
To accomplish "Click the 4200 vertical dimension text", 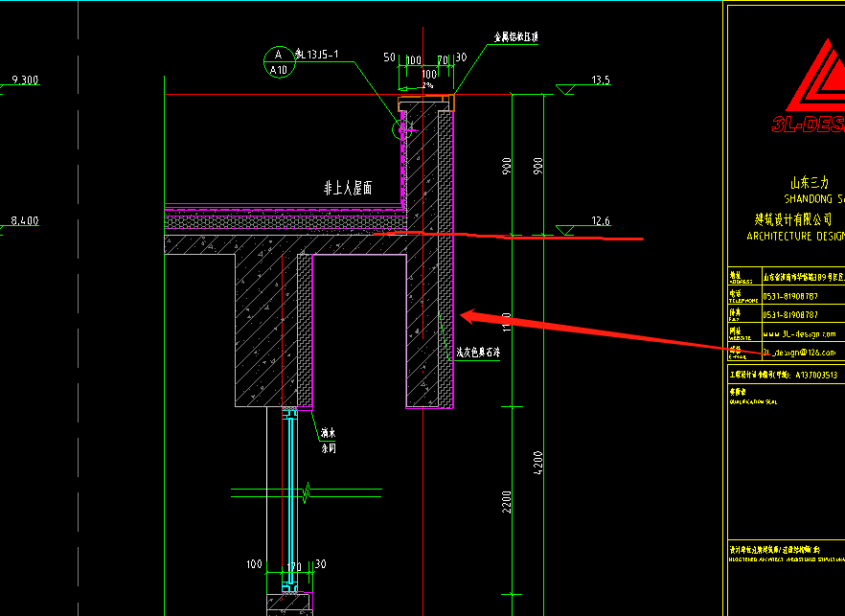I will pos(537,463).
